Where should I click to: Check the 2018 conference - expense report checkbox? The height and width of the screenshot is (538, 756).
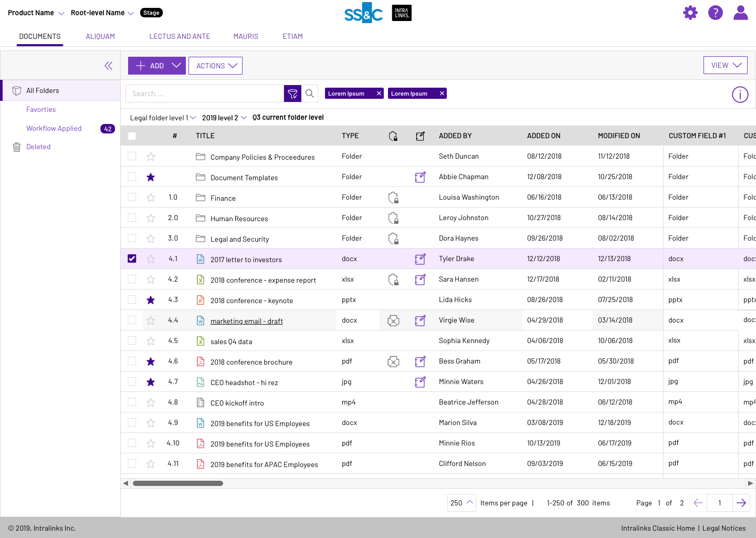(x=132, y=279)
